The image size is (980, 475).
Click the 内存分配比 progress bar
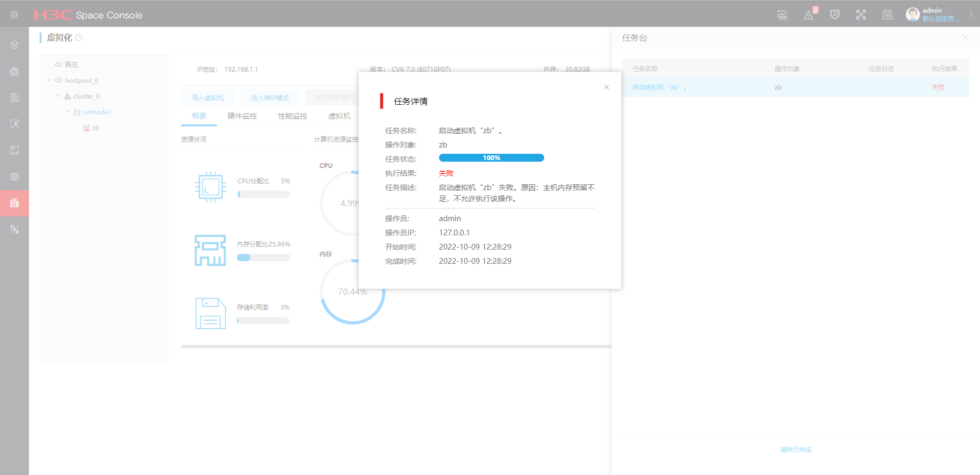[264, 258]
